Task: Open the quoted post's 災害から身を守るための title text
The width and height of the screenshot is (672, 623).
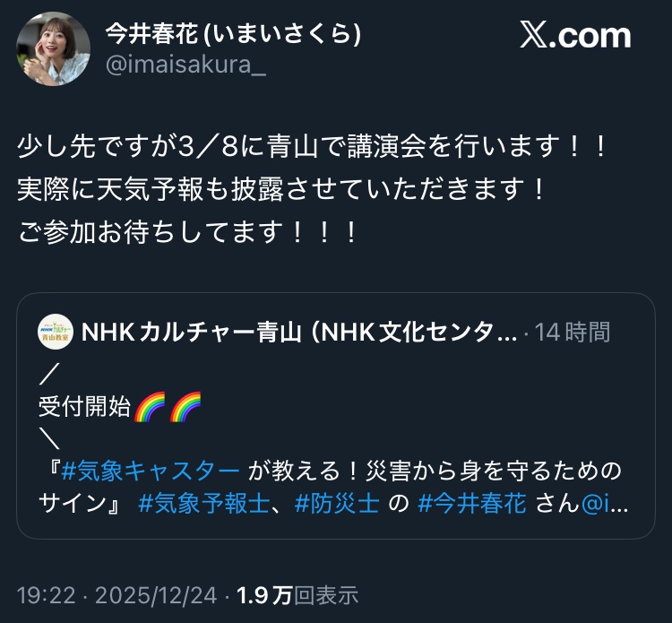Action: 493,471
